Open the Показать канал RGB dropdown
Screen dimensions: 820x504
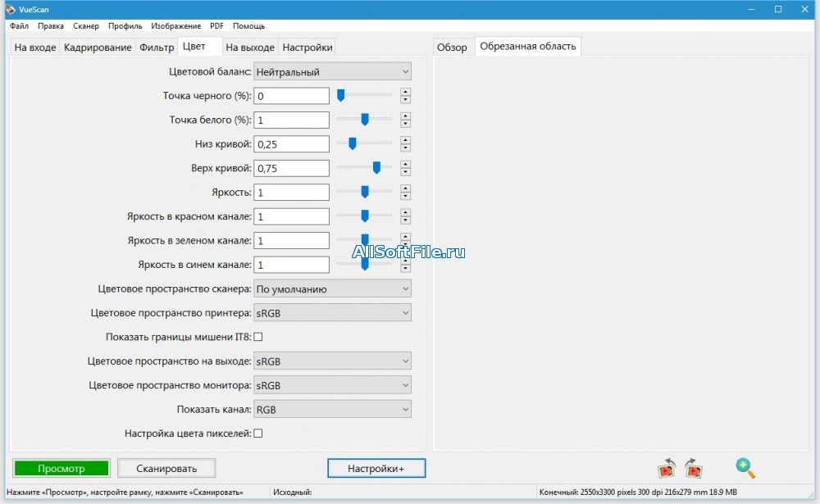point(332,410)
